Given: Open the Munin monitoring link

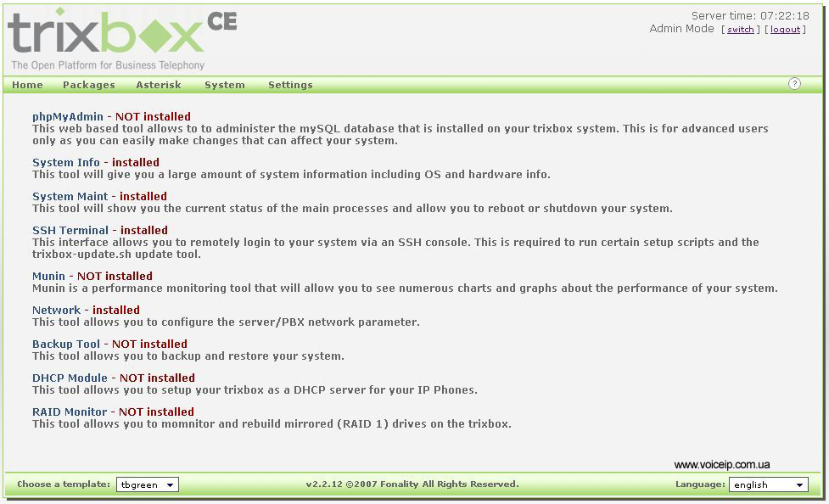Looking at the screenshot, I should click(48, 276).
